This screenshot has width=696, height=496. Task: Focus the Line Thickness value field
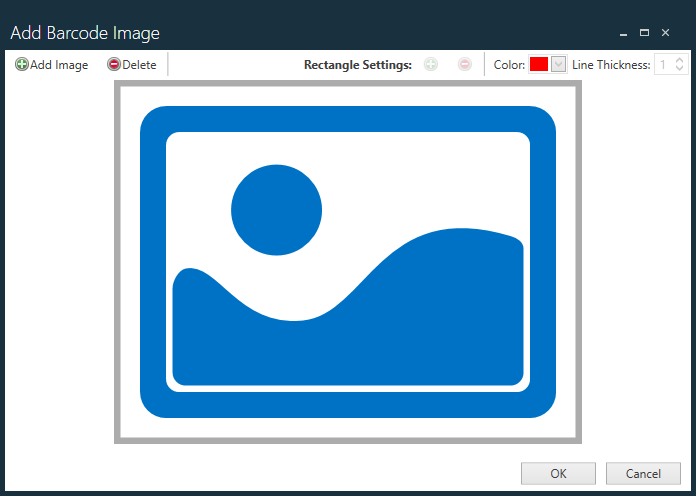[x=663, y=65]
